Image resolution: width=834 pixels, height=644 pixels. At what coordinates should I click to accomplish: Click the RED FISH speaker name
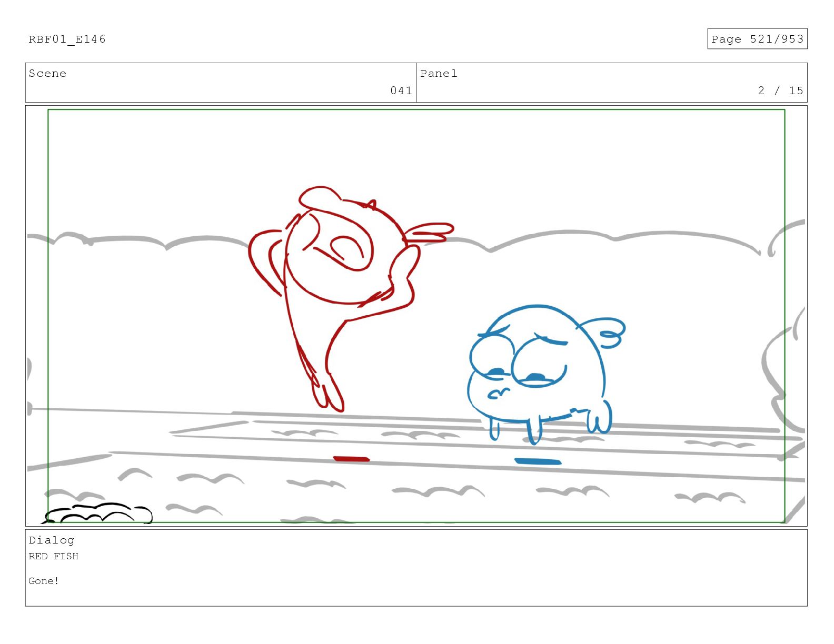coord(53,556)
